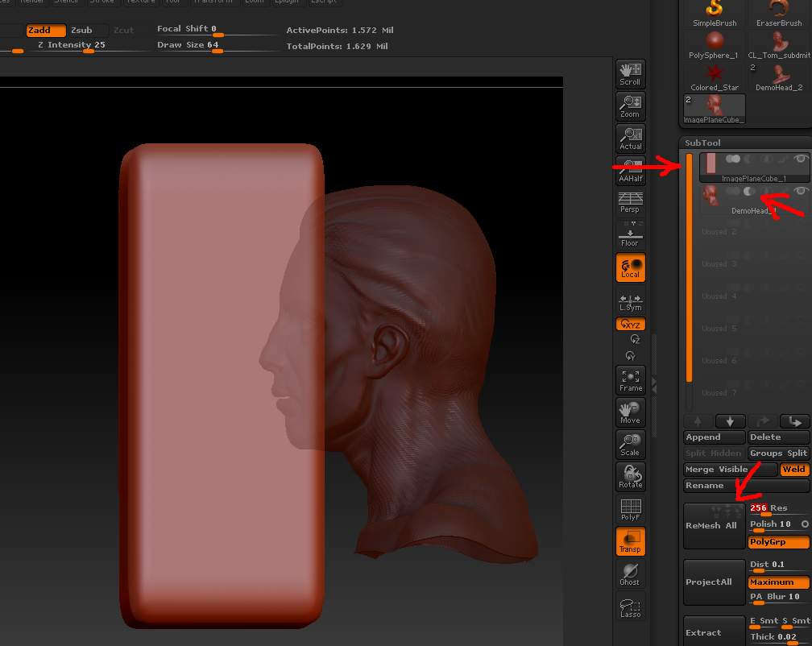Click the Scale view icon
Image resolution: width=812 pixels, height=646 pixels.
(630, 445)
